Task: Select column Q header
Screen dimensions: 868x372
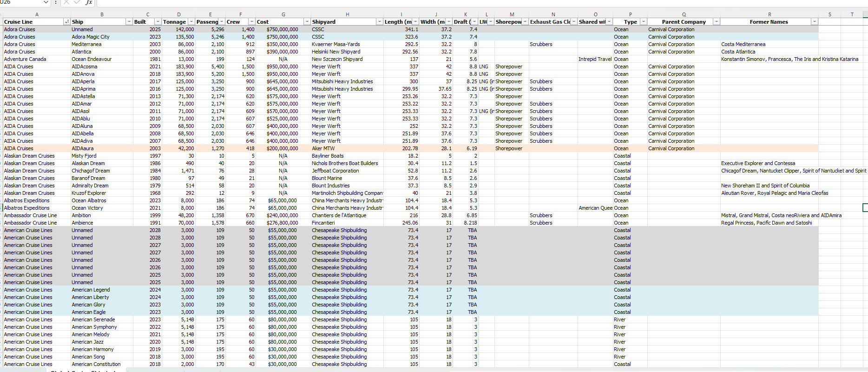Action: point(684,14)
